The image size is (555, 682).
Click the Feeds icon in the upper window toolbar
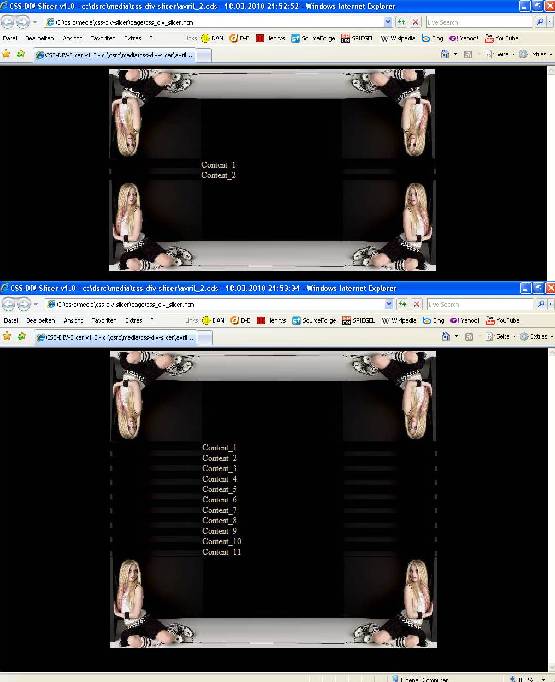468,54
